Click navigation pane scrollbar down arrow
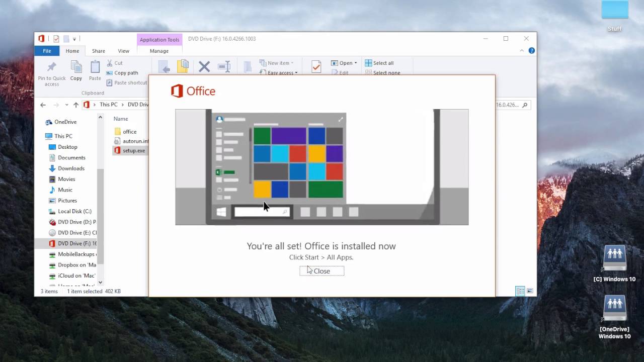The image size is (644, 362). click(100, 283)
